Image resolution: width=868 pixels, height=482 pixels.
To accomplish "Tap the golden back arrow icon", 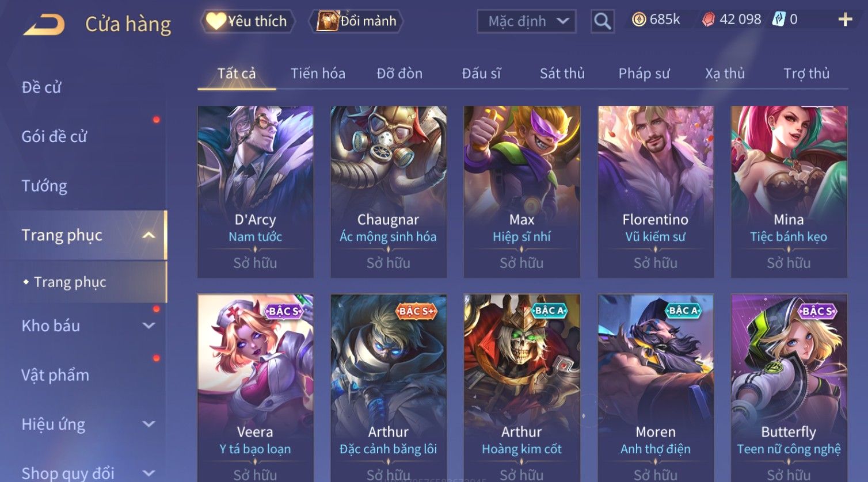I will [43, 25].
